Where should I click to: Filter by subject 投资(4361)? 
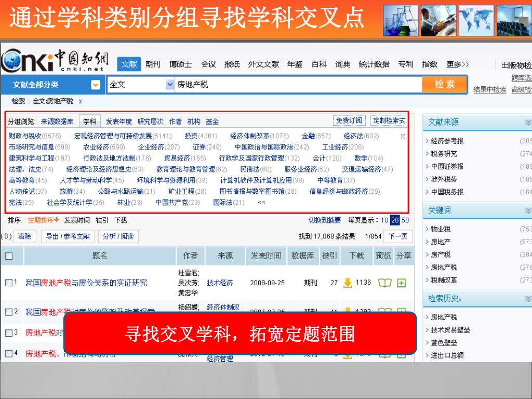(201, 136)
